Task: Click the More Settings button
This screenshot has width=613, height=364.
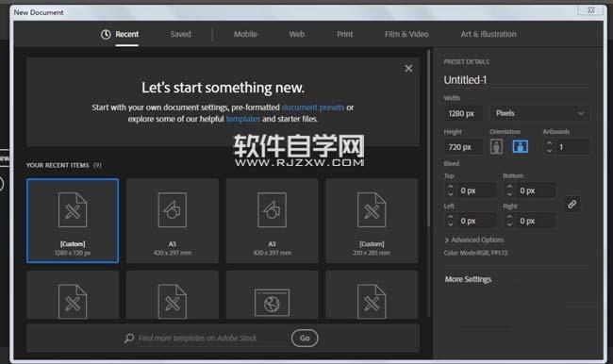Action: click(x=468, y=279)
